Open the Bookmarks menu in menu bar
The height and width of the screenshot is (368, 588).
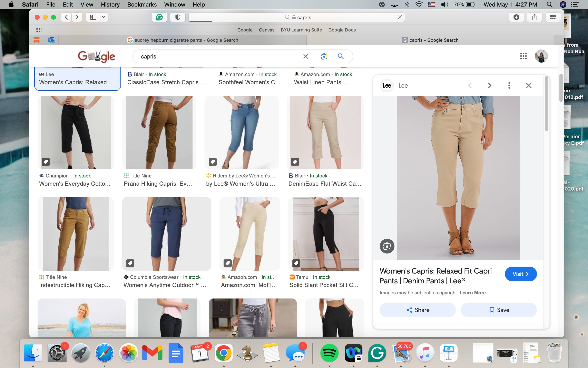tap(142, 5)
